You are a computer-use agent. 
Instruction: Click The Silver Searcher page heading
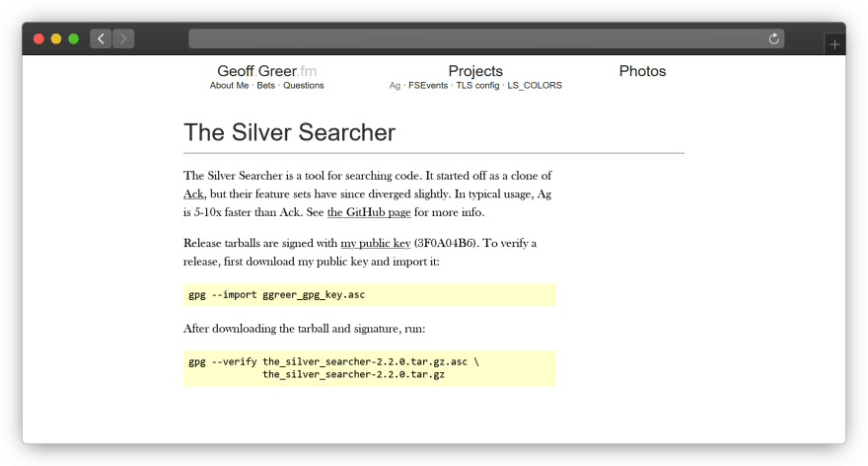coord(290,132)
